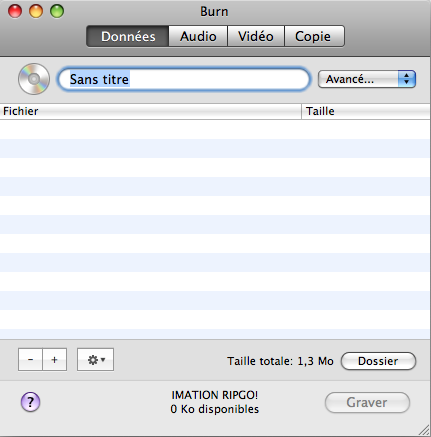Click the disc icon beside the title field
This screenshot has width=431, height=437.
34,79
